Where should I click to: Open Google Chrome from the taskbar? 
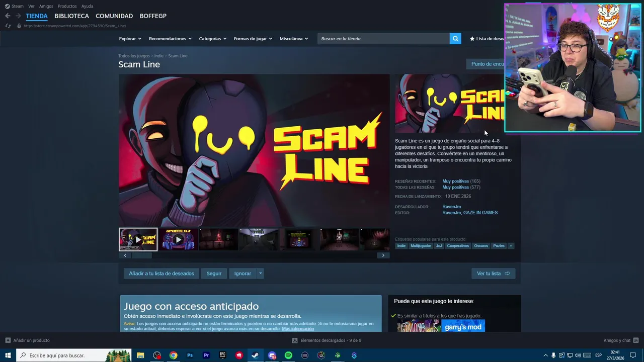pos(173,355)
